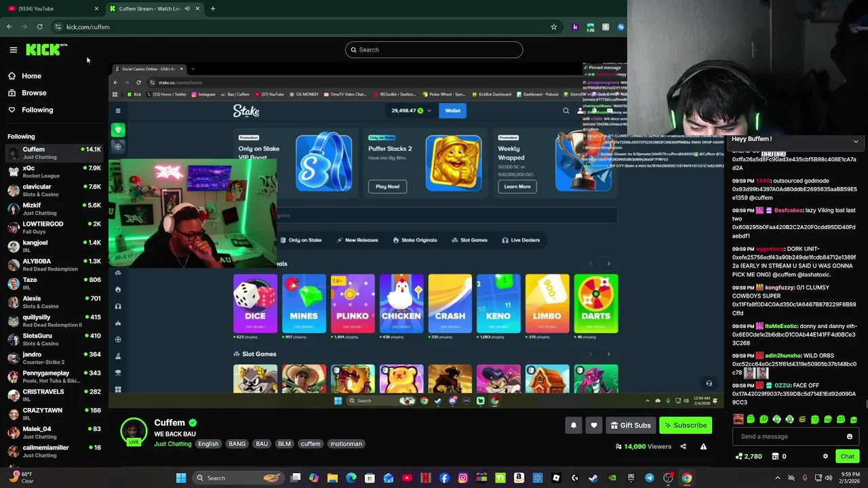Click the Gift Subs button
This screenshot has height=488, width=868.
630,426
